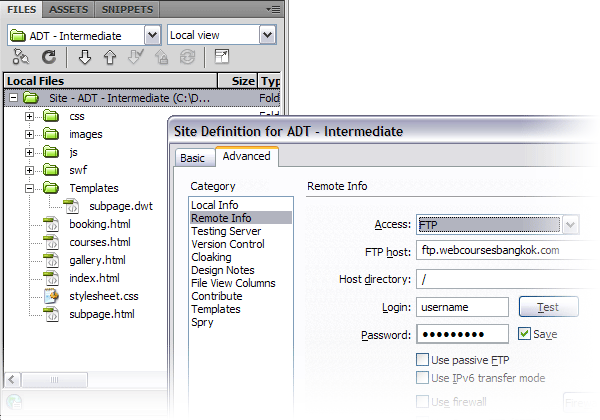Click the images folder icon
Viewport: 600px width, 420px height.
click(51, 134)
